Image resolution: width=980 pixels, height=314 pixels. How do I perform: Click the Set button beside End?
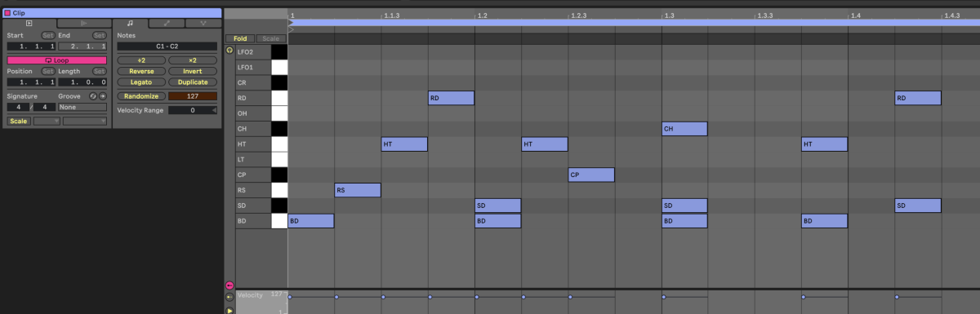pyautogui.click(x=99, y=36)
